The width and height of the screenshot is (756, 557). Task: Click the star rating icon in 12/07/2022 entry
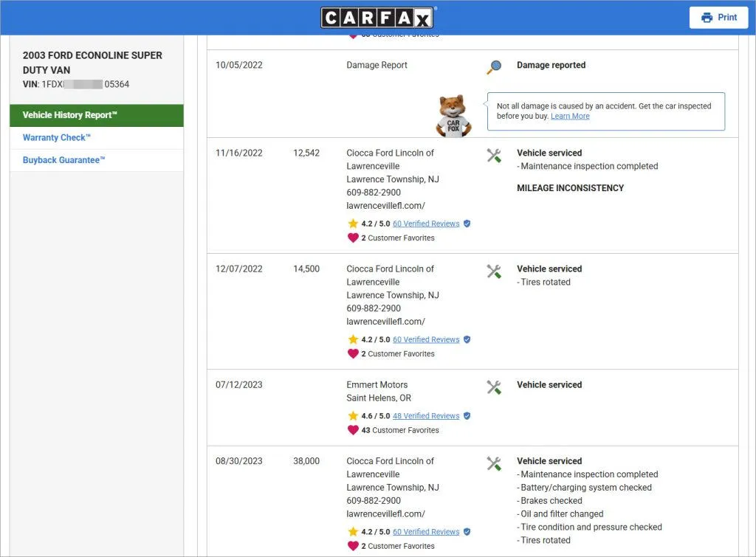coord(353,339)
